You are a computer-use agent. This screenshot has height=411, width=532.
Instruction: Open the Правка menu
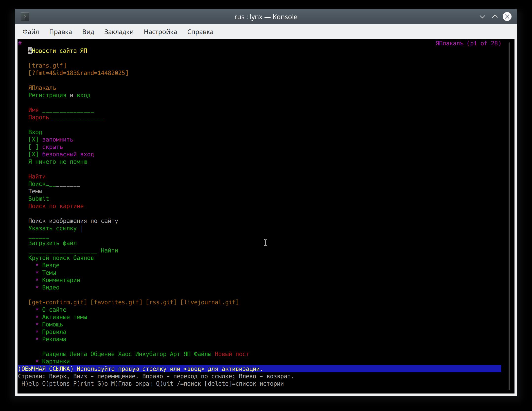tap(61, 32)
